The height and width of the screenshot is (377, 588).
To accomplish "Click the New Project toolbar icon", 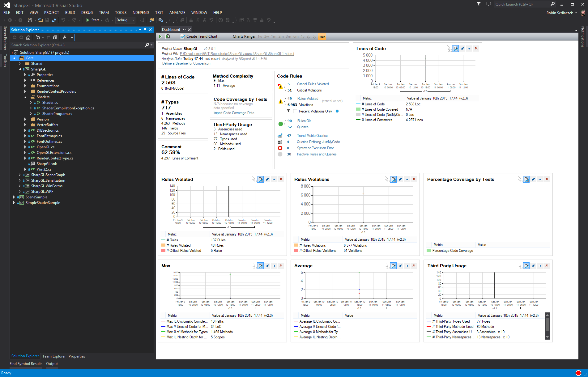I will [30, 20].
